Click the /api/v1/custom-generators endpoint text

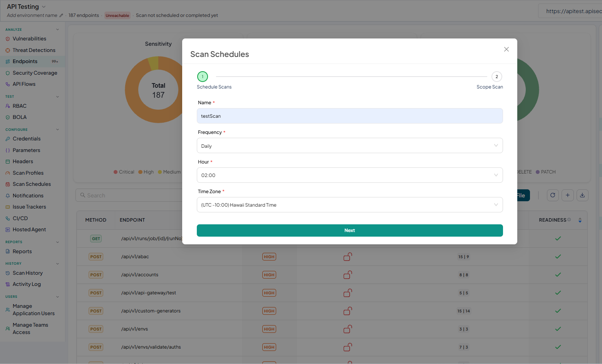coord(151,311)
